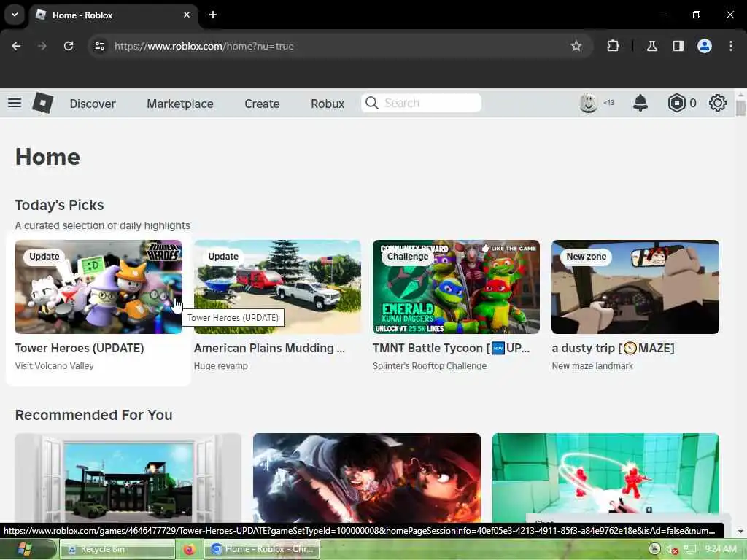Screen dimensions: 747x560
Task: Click the Today's Picks heading
Action: click(60, 205)
